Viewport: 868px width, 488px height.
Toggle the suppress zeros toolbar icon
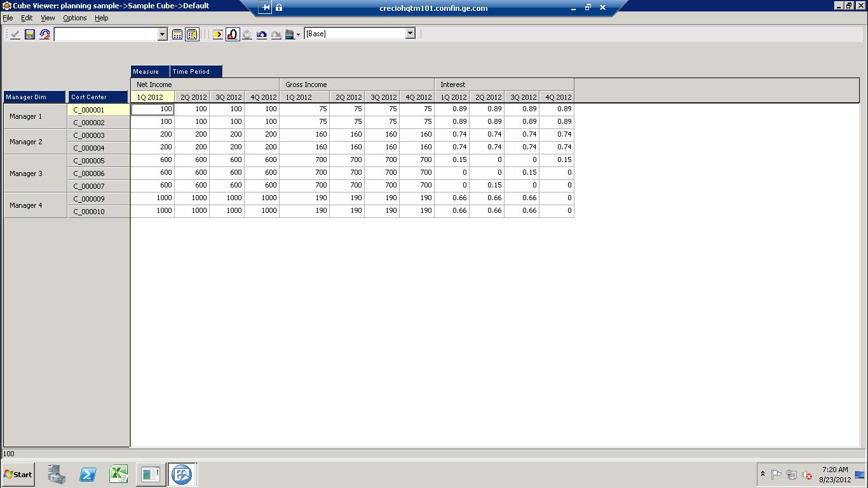(233, 34)
